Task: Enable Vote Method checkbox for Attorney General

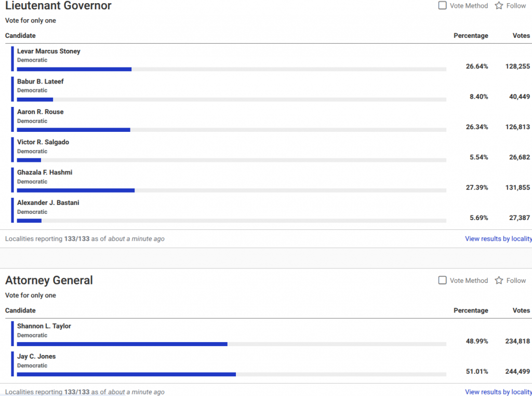Action: [x=443, y=280]
